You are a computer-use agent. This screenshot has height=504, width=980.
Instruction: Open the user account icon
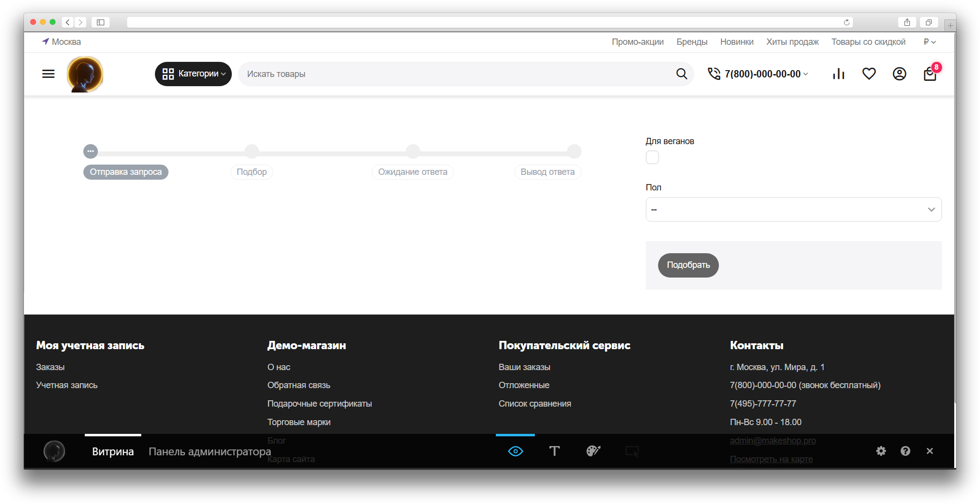[x=899, y=74]
